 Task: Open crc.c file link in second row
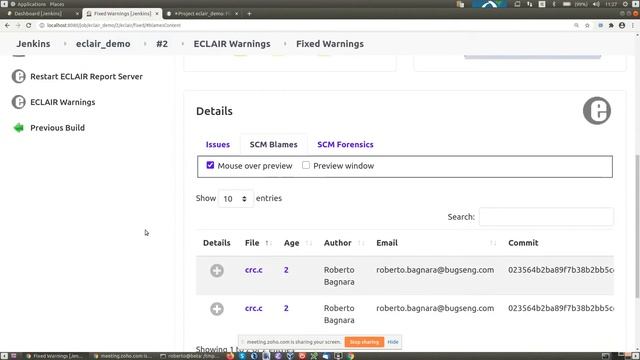[x=253, y=308]
